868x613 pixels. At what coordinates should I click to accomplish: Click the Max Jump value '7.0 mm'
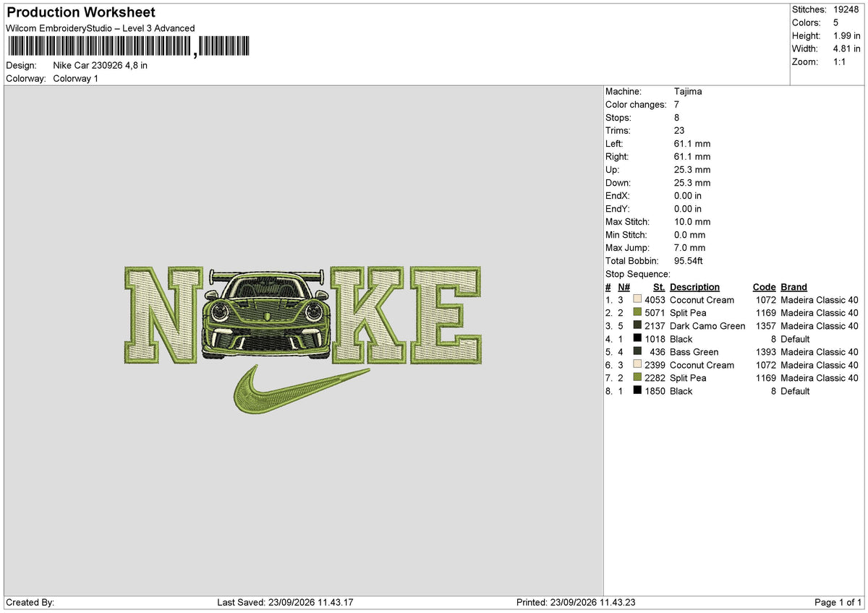point(689,247)
